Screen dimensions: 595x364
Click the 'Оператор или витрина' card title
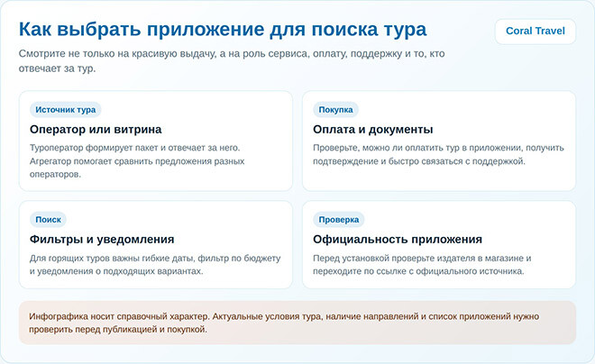(x=96, y=130)
